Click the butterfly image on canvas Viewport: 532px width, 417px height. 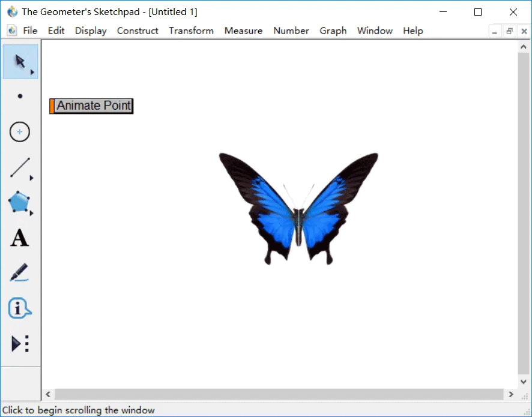pos(298,209)
